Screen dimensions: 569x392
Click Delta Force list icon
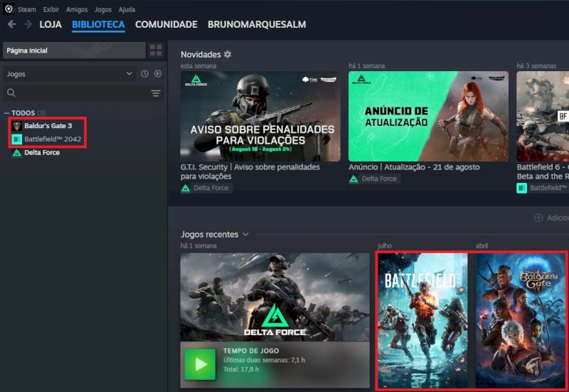point(16,153)
